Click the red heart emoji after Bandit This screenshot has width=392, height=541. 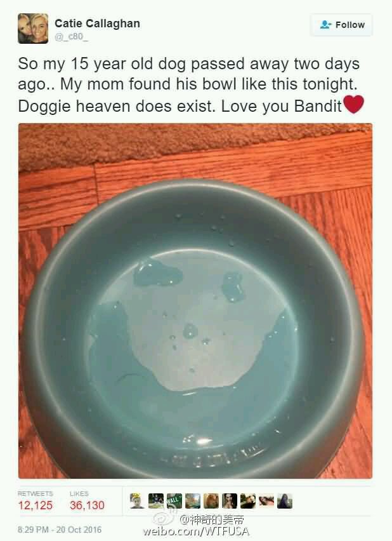(x=354, y=104)
